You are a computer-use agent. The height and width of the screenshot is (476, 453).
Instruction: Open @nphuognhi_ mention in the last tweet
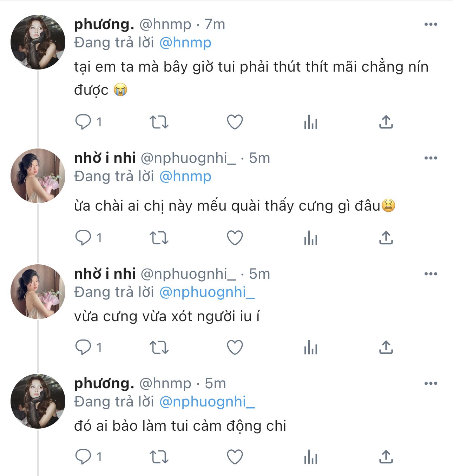tap(207, 402)
